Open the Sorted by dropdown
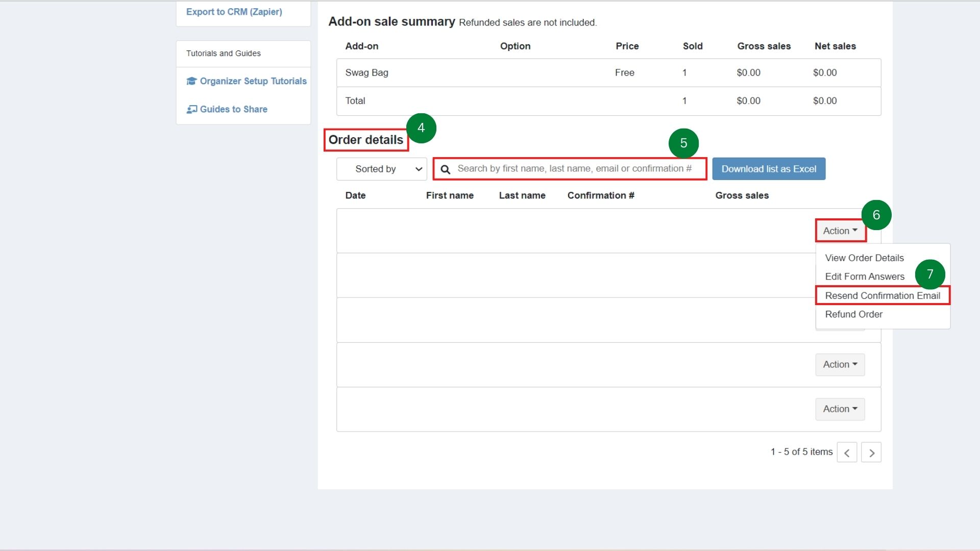980x551 pixels. click(x=381, y=169)
